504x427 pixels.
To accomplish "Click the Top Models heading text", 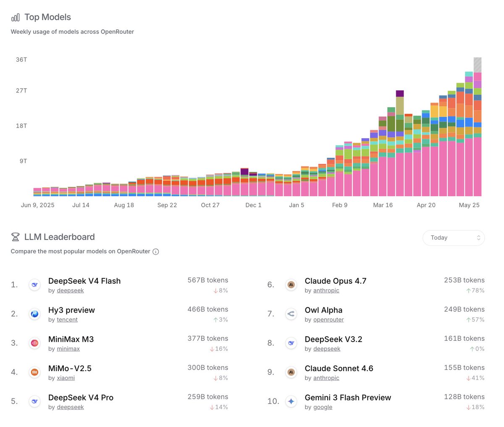I will pos(47,17).
